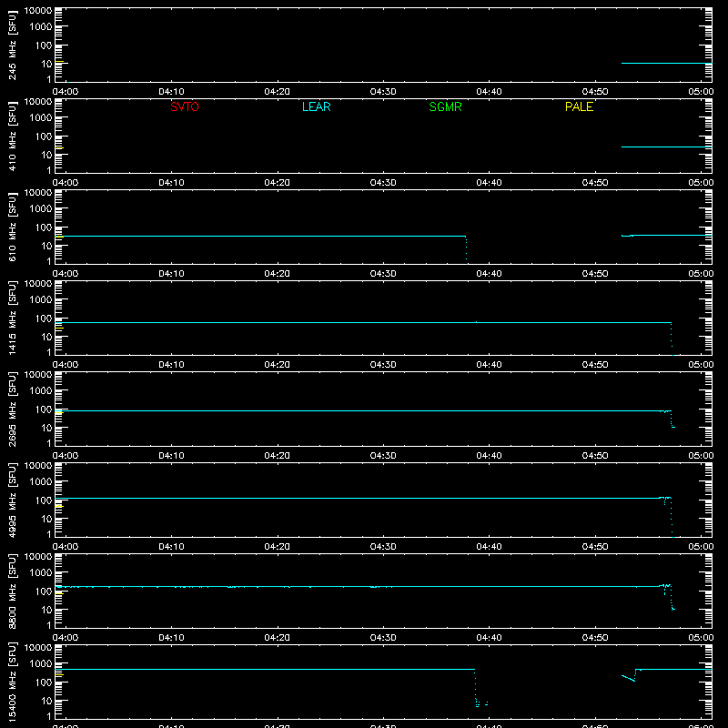
Task: Click 05:00 time label under 4995 MHz panel
Action: pyautogui.click(x=701, y=547)
